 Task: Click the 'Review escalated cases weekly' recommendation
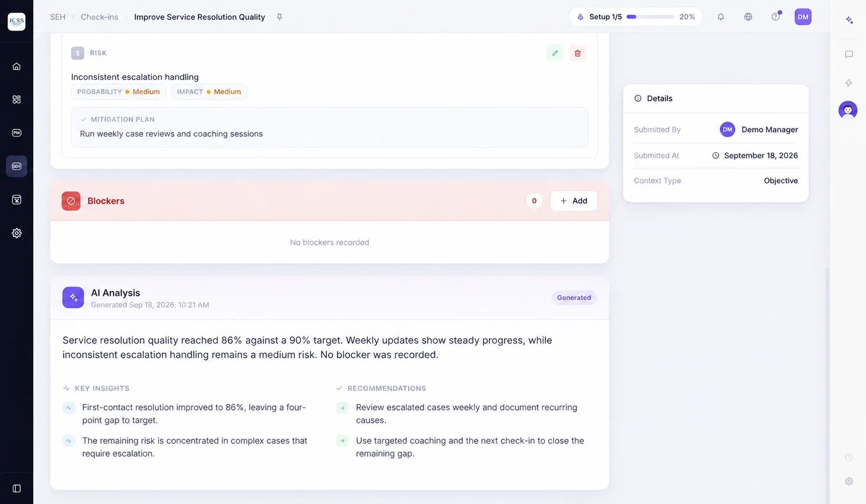(466, 414)
